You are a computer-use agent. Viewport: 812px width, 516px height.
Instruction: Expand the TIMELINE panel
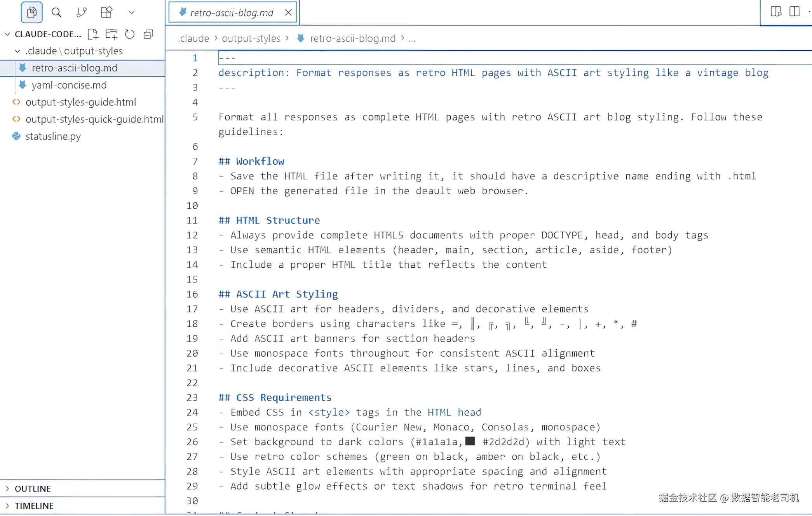[x=34, y=506]
